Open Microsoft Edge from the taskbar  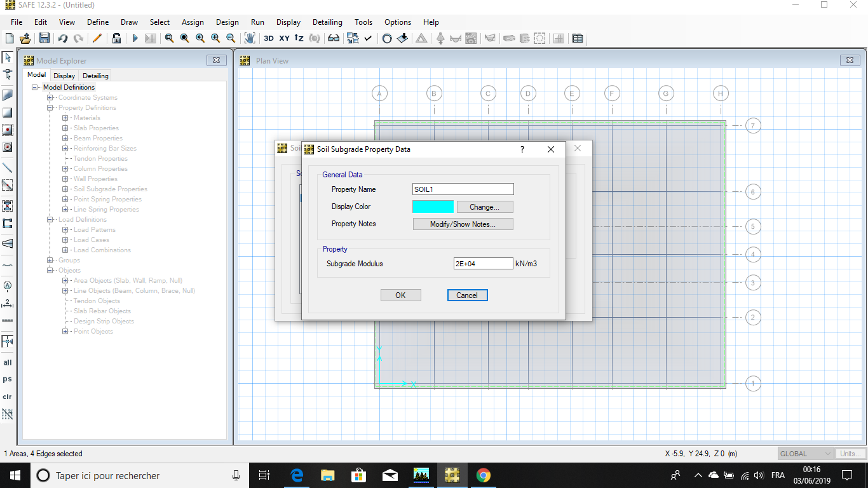click(296, 475)
